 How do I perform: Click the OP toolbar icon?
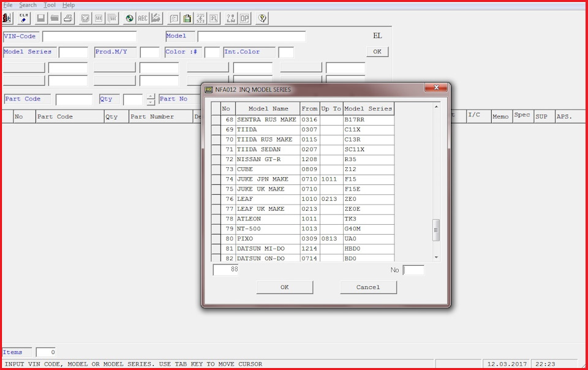click(244, 18)
